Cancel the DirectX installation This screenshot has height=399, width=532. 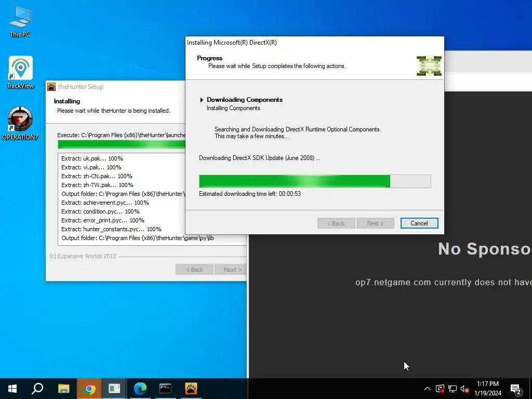pyautogui.click(x=419, y=223)
